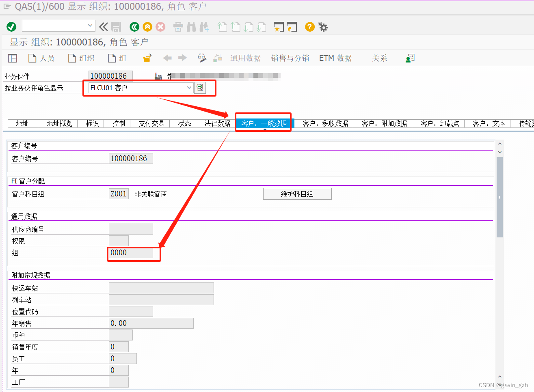Image resolution: width=534 pixels, height=392 pixels.
Task: Click the role detail icon beside dropdown
Action: click(x=200, y=88)
